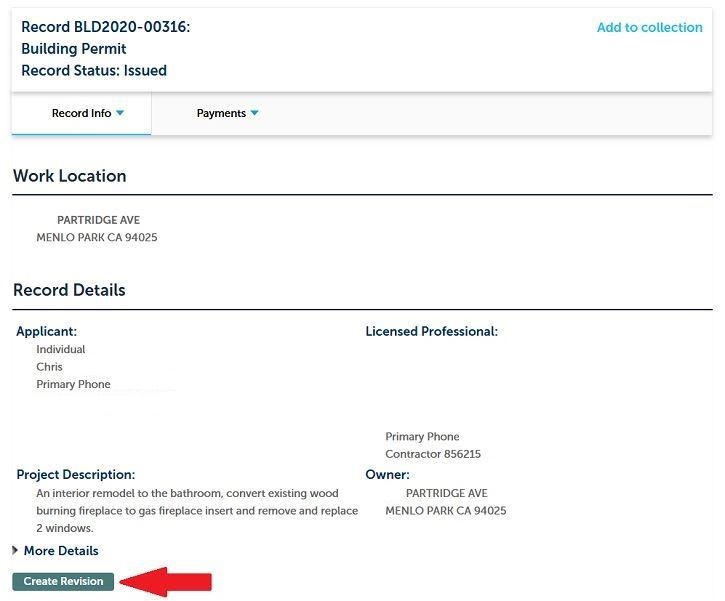The width and height of the screenshot is (725, 601).
Task: Click the Create Revision button
Action: click(63, 581)
